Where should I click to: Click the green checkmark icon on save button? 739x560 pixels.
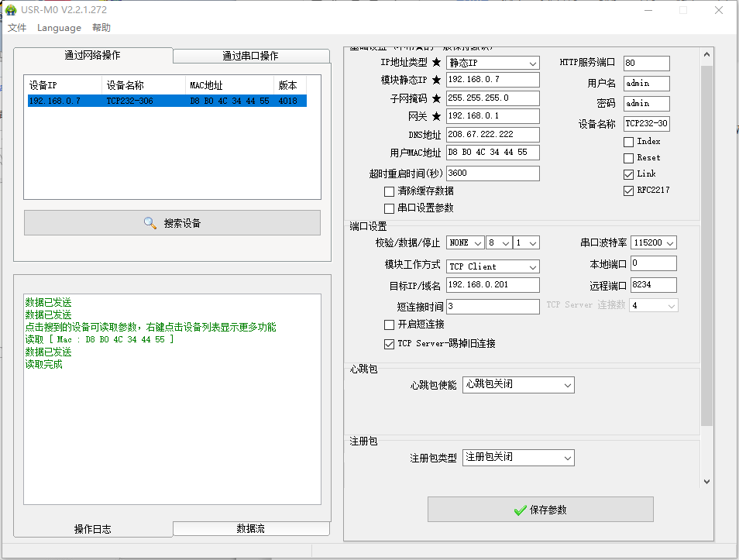(520, 510)
